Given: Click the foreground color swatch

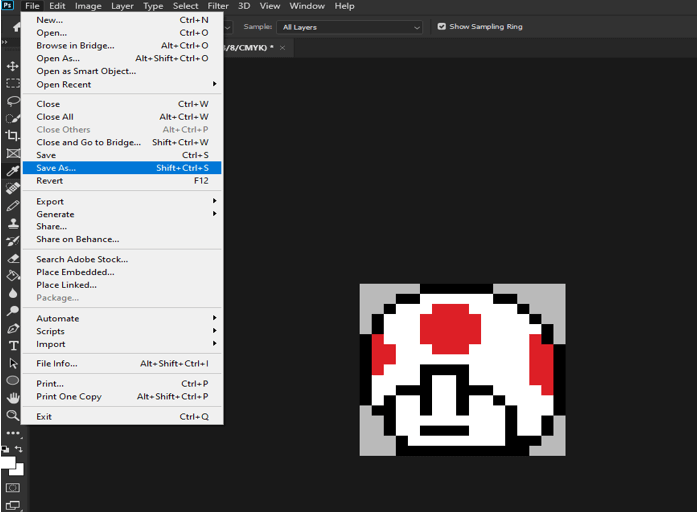Looking at the screenshot, I should click(x=8, y=462).
